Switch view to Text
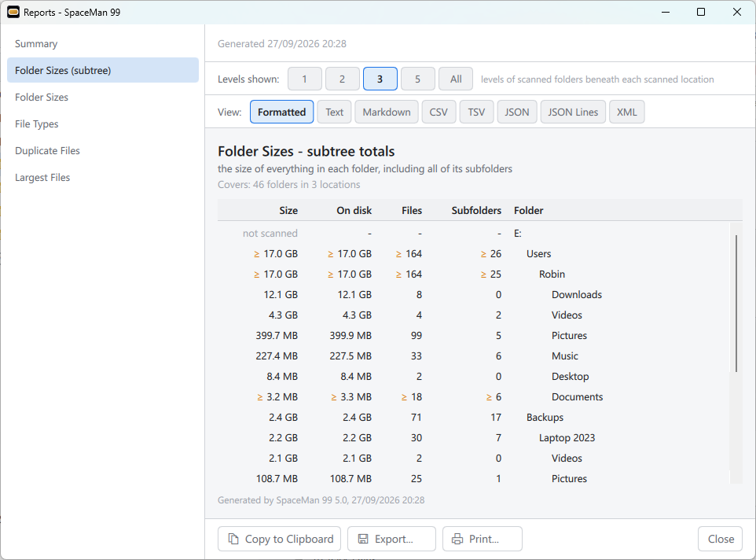756x560 pixels. [x=334, y=112]
